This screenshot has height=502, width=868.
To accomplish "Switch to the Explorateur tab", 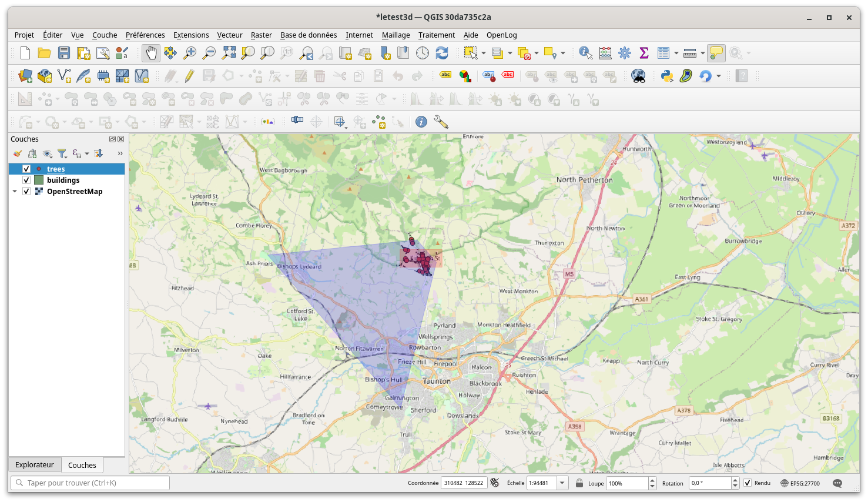I will pyautogui.click(x=35, y=464).
